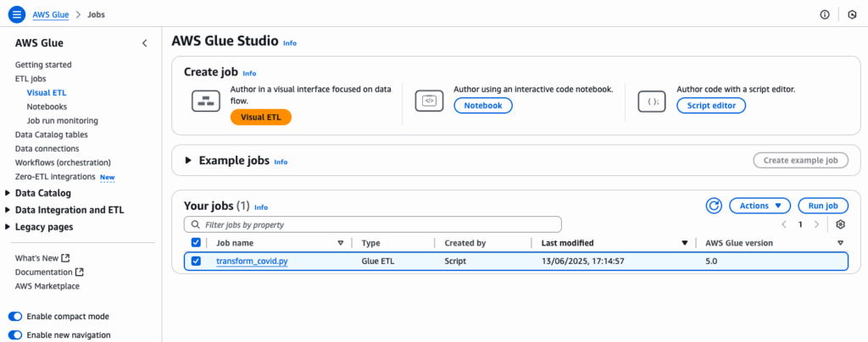Expand Data Catalog in the sidebar

8,193
